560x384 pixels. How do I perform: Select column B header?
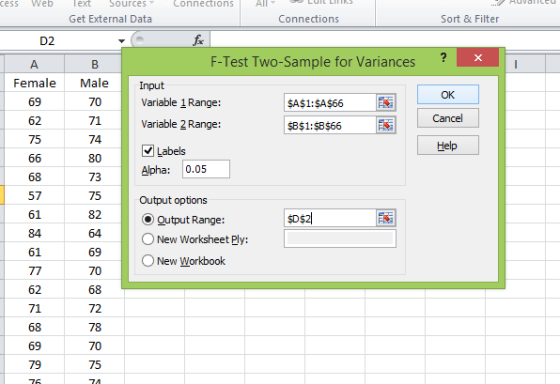94,64
